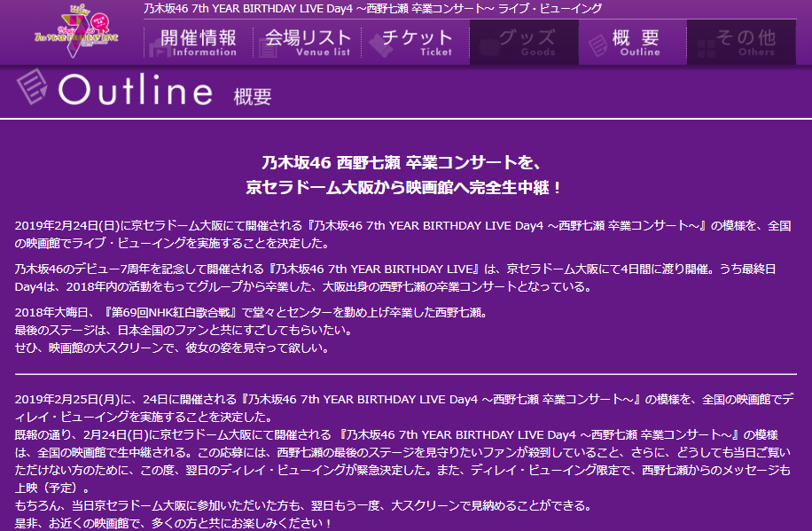The image size is (812, 531).
Task: Open the 概要 Outline menu
Action: (x=633, y=43)
